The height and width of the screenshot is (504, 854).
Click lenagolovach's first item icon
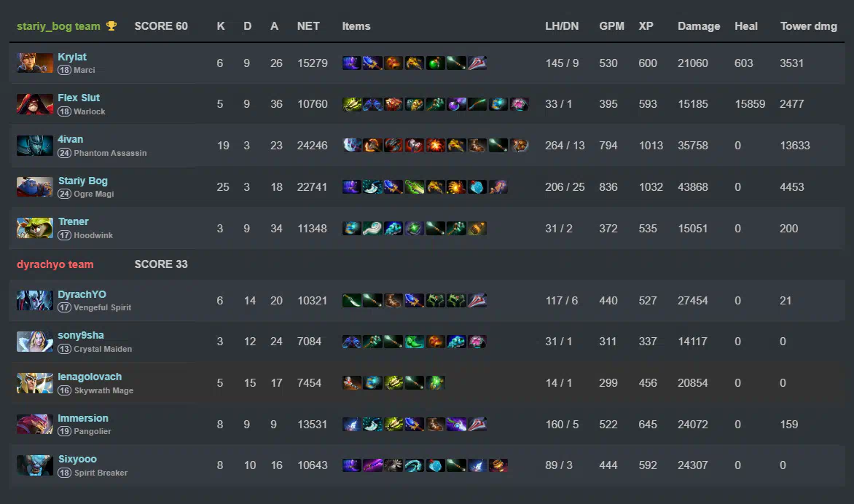352,382
